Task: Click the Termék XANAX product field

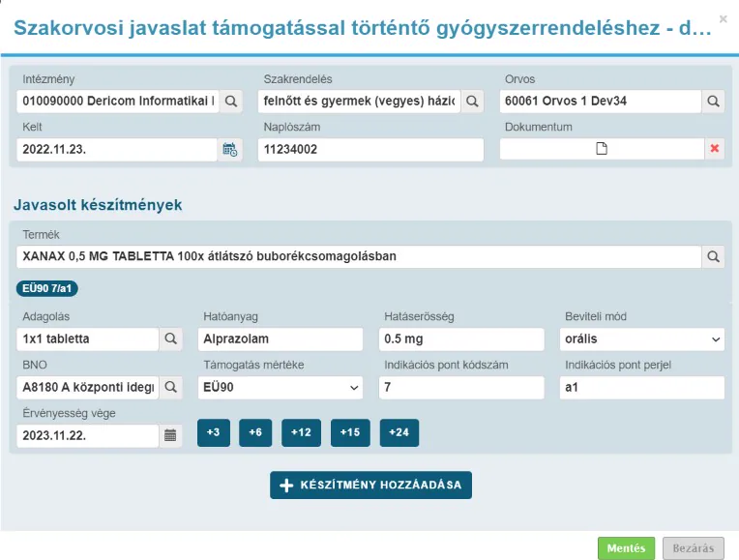Action: [x=359, y=256]
